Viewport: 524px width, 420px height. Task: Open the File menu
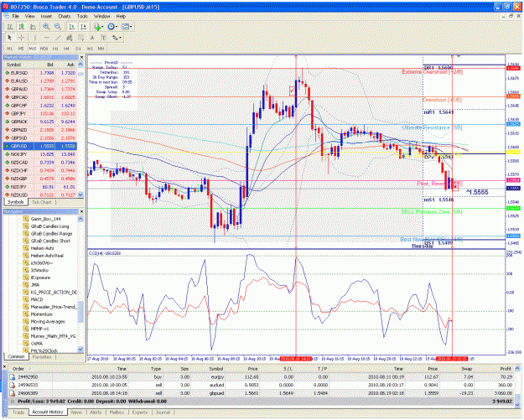pos(15,16)
